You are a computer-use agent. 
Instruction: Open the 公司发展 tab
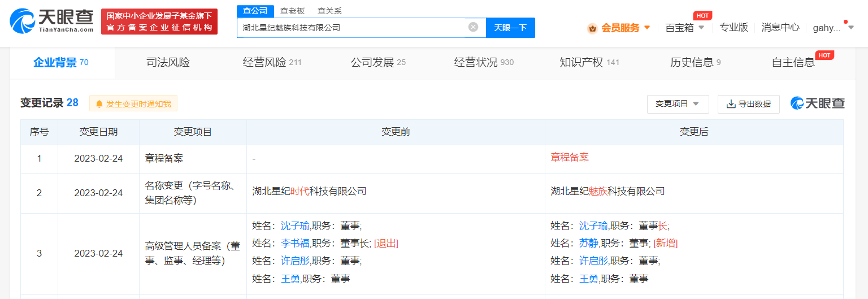[x=378, y=63]
